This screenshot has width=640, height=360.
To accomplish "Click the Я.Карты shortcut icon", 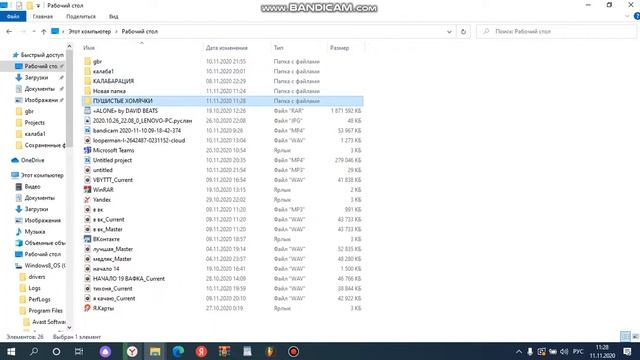I will click(x=87, y=308).
